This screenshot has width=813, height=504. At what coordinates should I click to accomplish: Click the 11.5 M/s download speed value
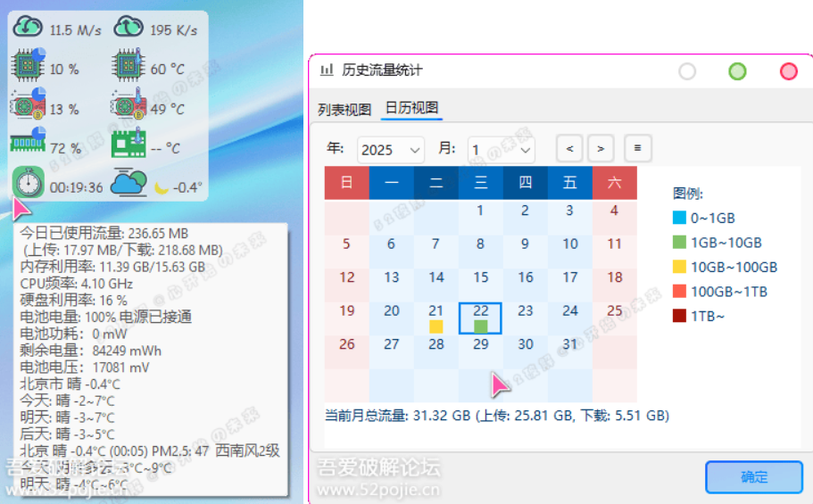[x=76, y=30]
